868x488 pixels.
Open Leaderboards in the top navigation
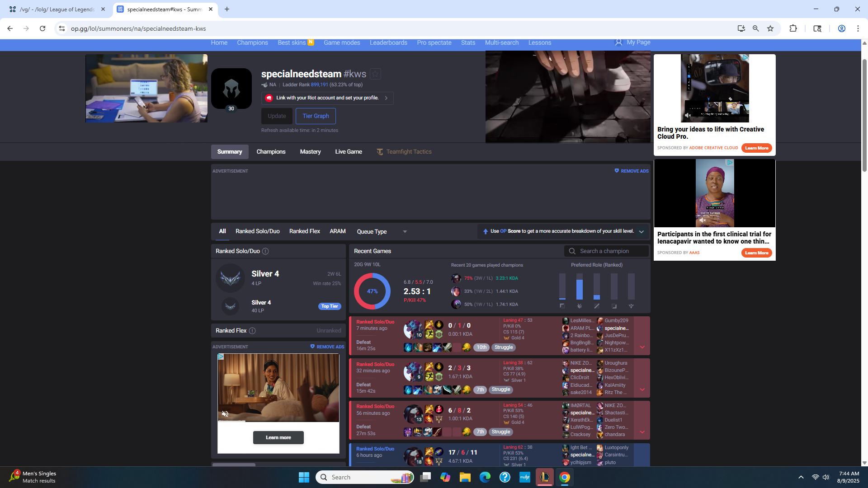(388, 42)
